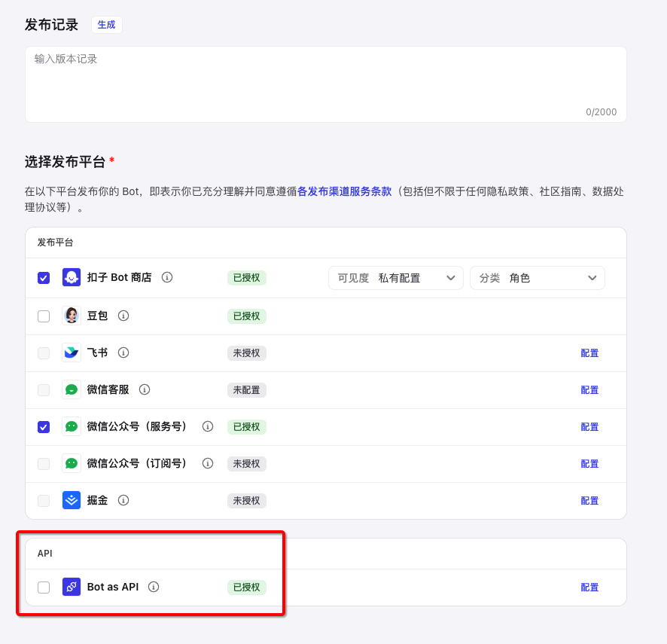Check the Bot as API checkbox

[x=44, y=588]
